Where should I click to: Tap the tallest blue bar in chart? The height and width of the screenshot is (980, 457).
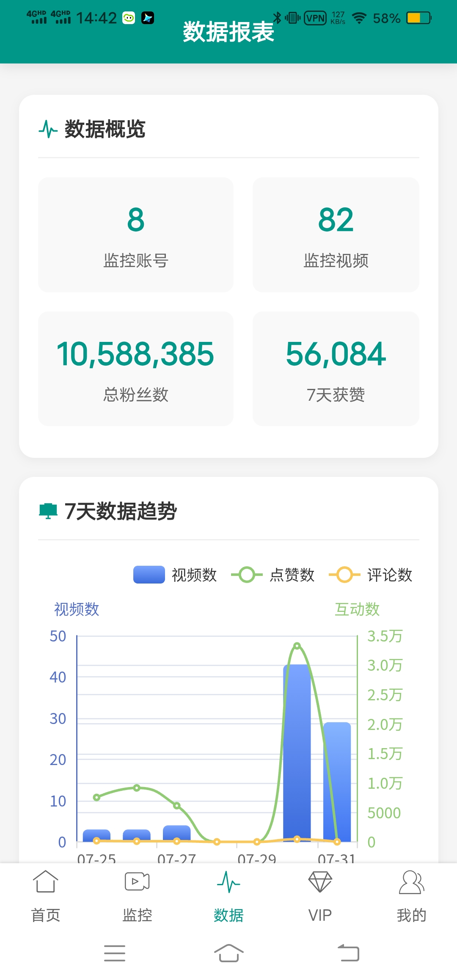tap(297, 753)
